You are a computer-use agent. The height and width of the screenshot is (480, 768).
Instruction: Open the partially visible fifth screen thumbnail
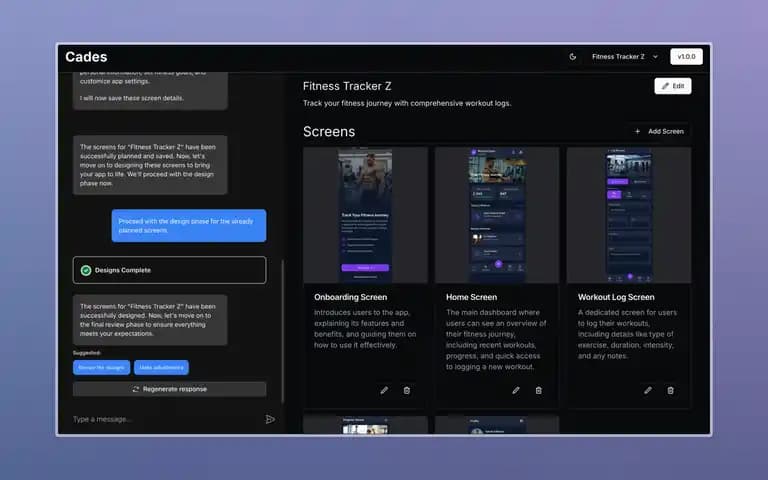click(497, 425)
